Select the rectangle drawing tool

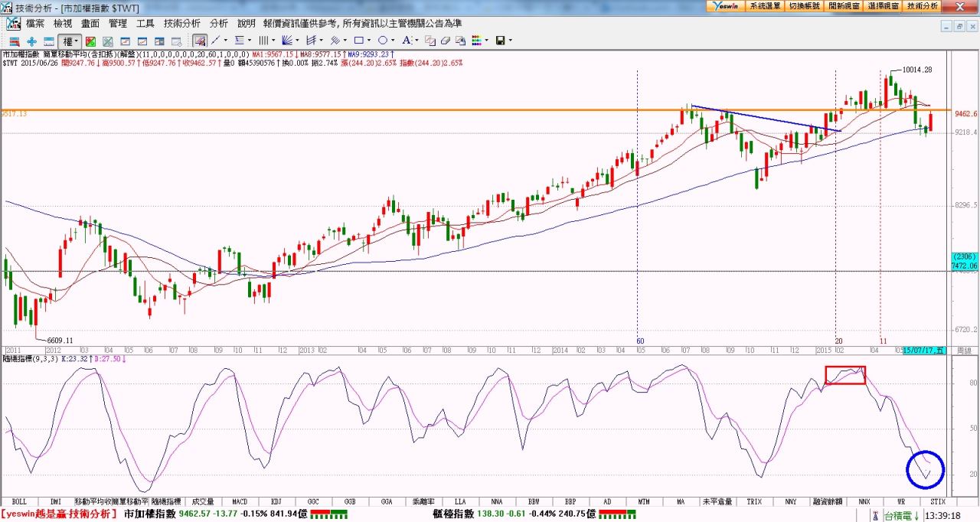coord(358,41)
